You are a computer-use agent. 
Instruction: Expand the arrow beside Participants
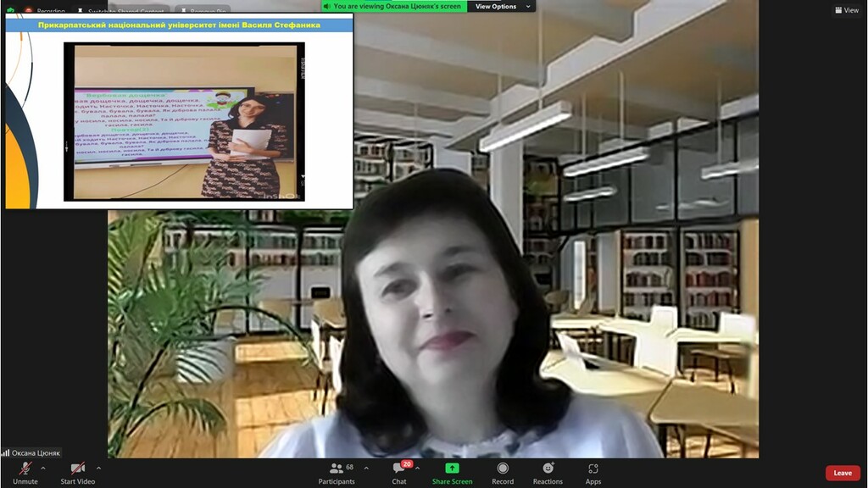click(x=365, y=468)
